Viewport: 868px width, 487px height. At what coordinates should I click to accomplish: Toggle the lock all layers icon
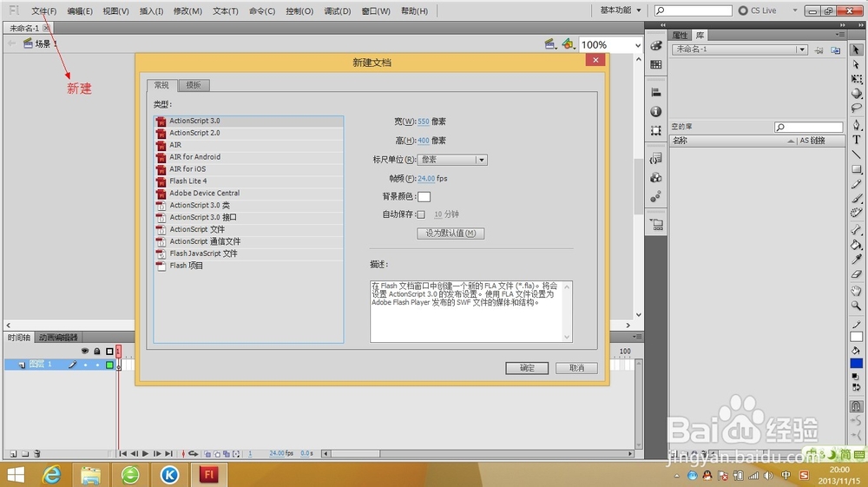(97, 351)
